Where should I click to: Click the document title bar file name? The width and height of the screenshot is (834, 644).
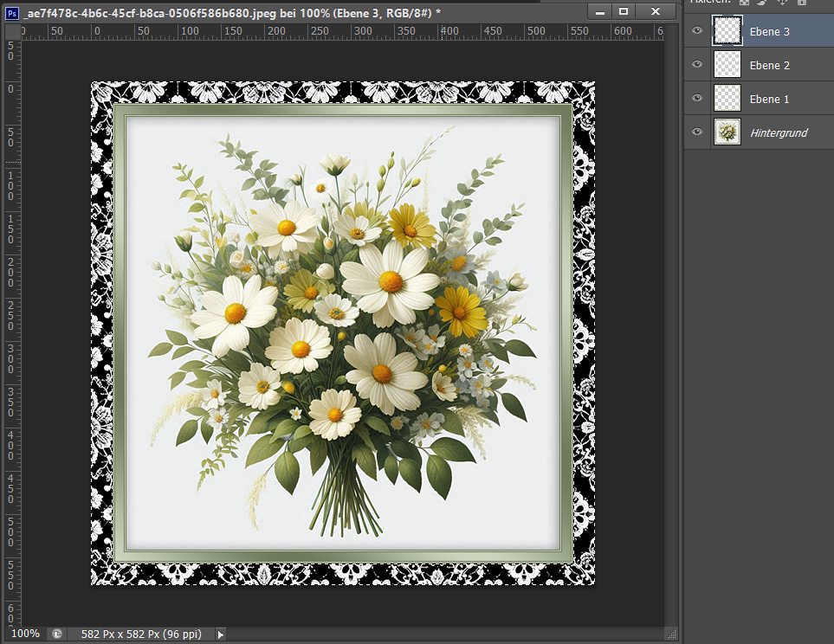click(x=232, y=13)
